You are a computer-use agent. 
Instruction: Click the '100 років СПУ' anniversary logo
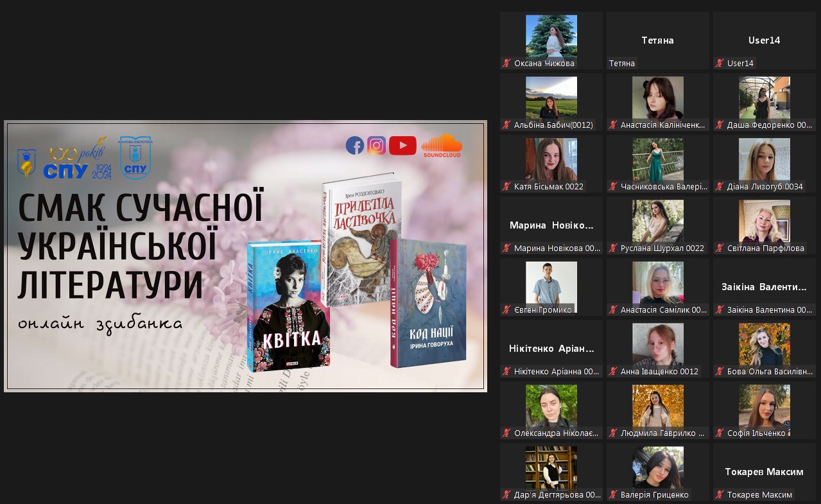[x=77, y=159]
